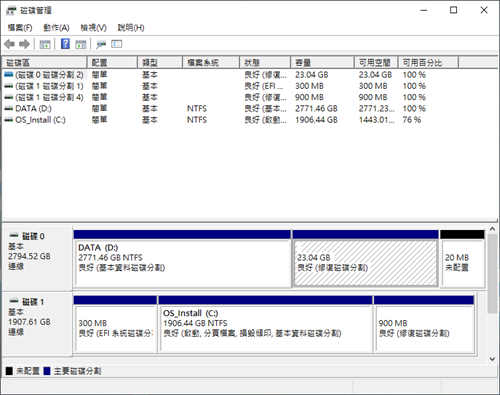
Task: Click the disk icon next to 磁碟 0
Action: click(x=14, y=236)
